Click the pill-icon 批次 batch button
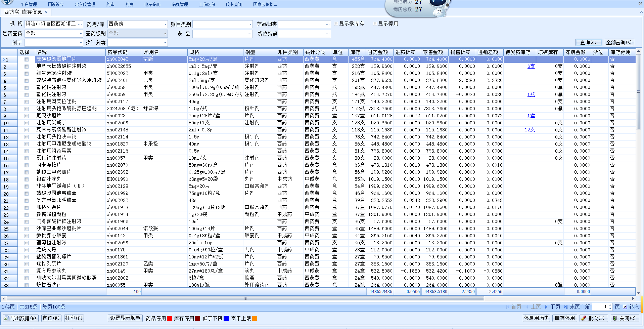Image resolution: width=644 pixels, height=329 pixels. pyautogui.click(x=584, y=318)
